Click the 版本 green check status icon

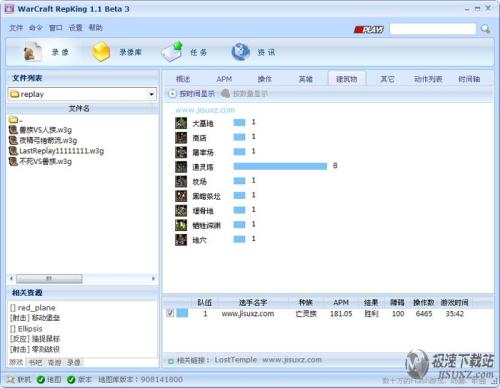tap(71, 380)
